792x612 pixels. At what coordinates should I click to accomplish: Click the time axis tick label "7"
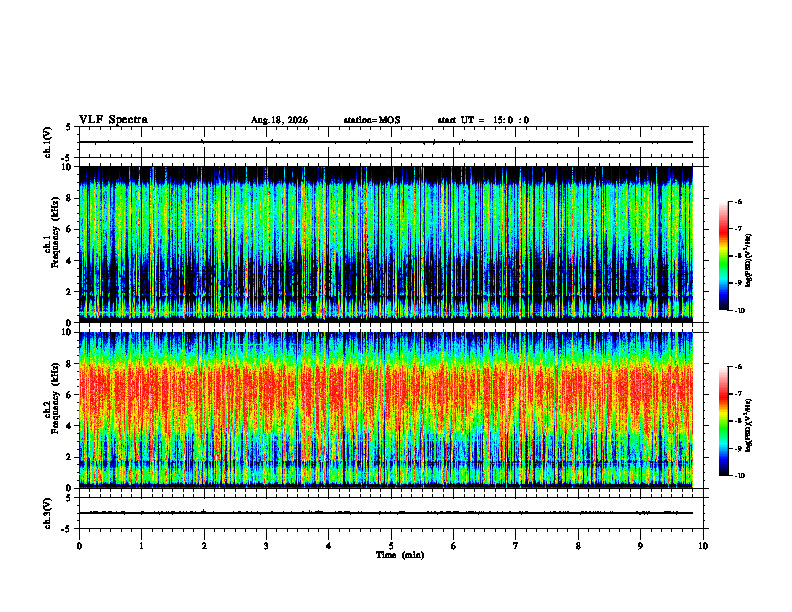pos(516,546)
